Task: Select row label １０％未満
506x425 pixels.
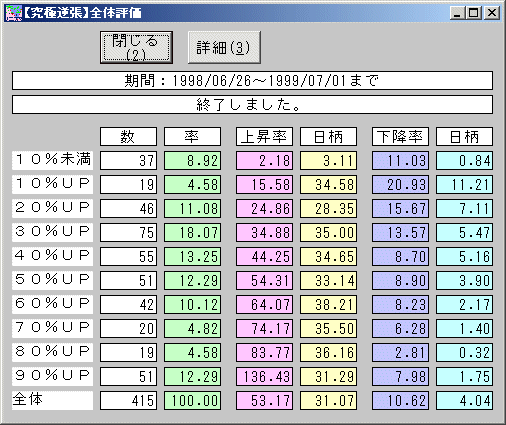Action: [x=53, y=160]
